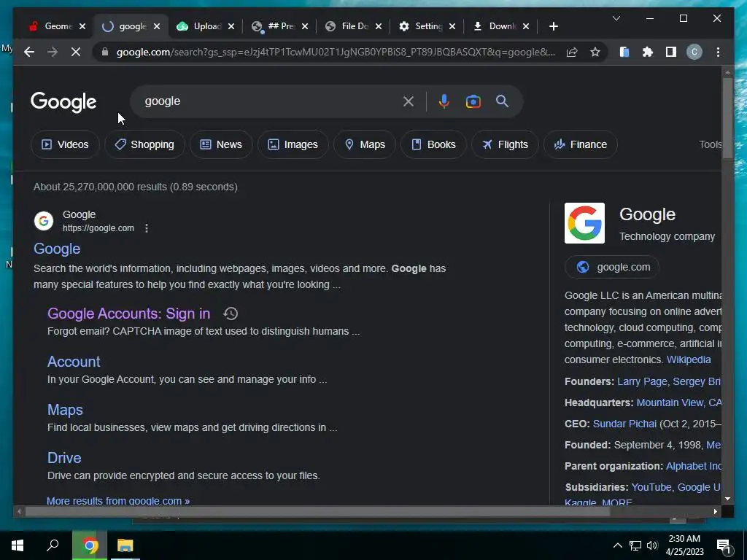Screen dimensions: 747x560
Task: Open the Account sitelink
Action: coord(74,362)
